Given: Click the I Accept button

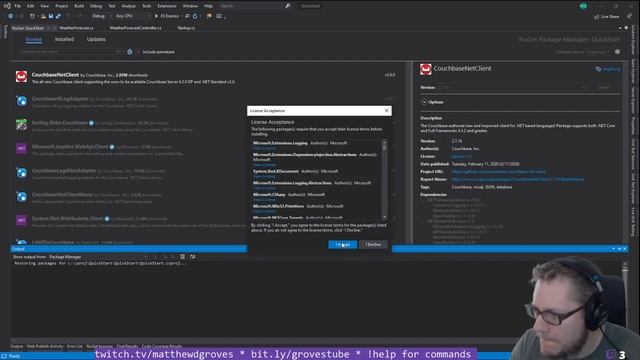Looking at the screenshot, I should [x=342, y=244].
